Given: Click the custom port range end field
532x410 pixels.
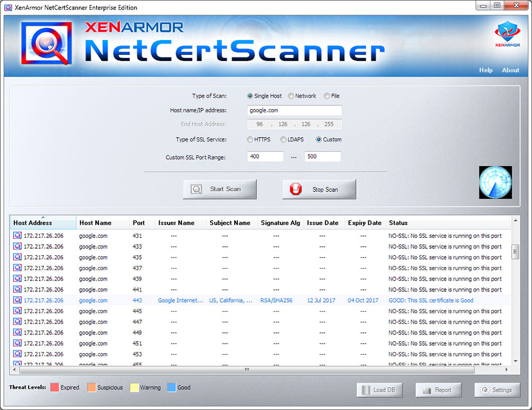Looking at the screenshot, I should coord(323,156).
